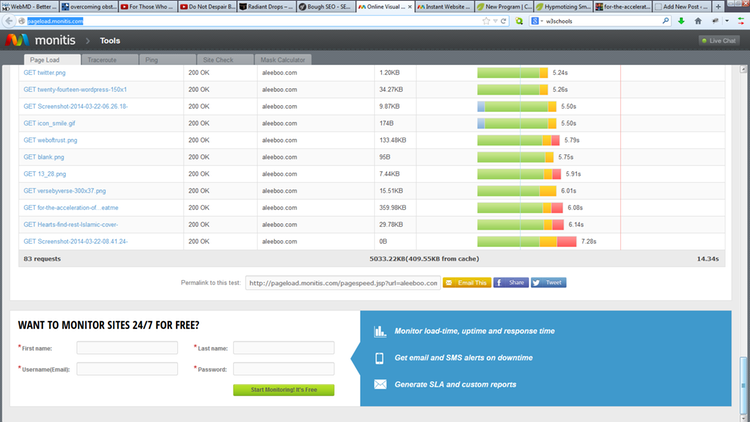Screen dimensions: 750x422
Task: Click the 83 requests summary text
Action: coord(42,259)
